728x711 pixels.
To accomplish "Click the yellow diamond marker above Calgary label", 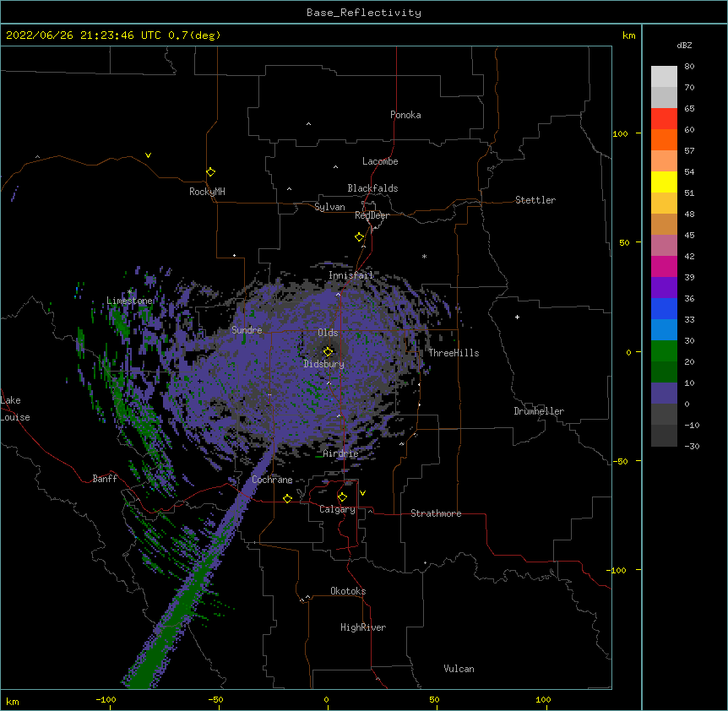I will coord(342,497).
